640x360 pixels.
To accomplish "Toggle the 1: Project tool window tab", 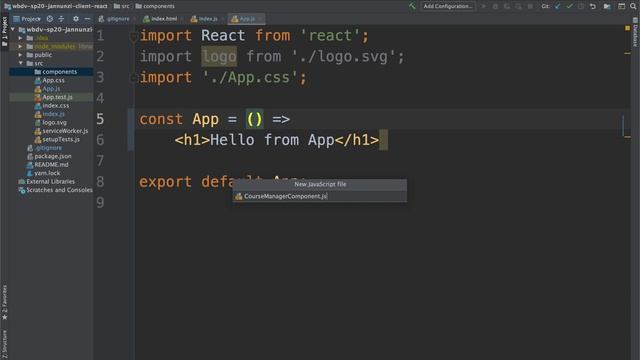I will tap(4, 32).
